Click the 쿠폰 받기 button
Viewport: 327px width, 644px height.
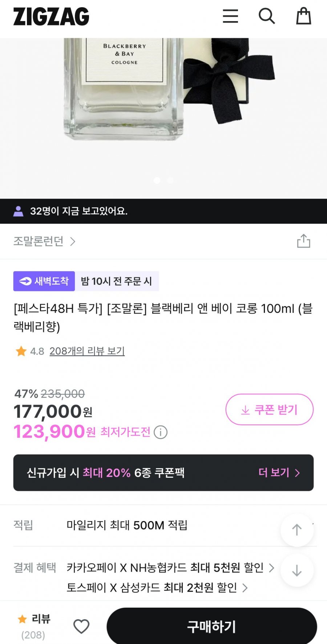point(269,410)
